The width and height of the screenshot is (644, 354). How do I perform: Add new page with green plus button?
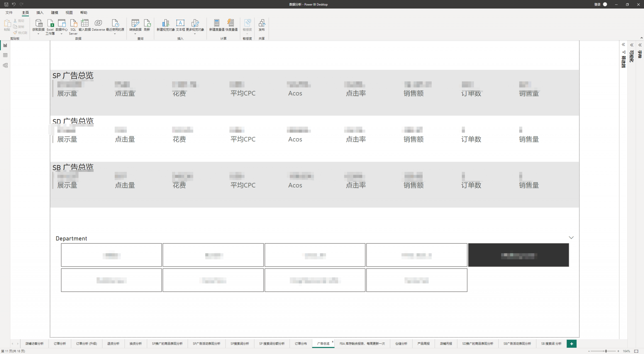[x=571, y=344]
